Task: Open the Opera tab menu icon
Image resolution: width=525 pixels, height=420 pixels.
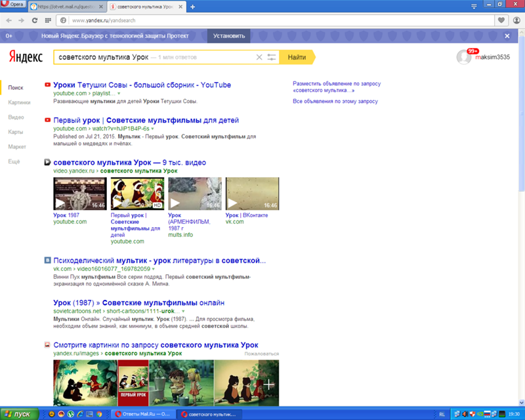Action: click(x=474, y=7)
